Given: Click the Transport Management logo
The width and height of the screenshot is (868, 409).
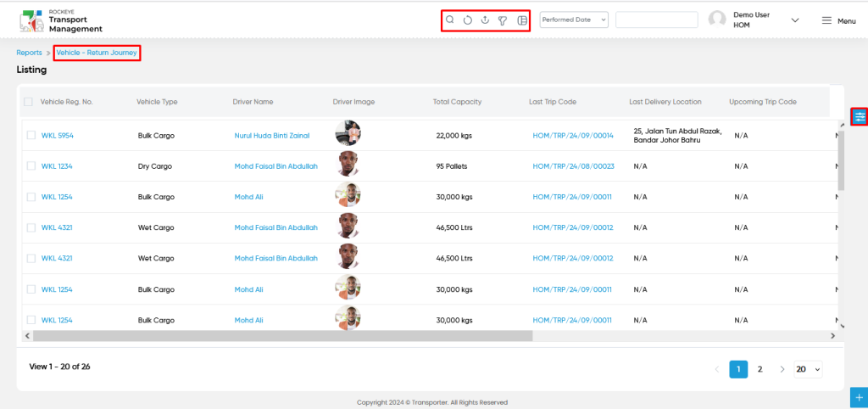Looking at the screenshot, I should [60, 20].
